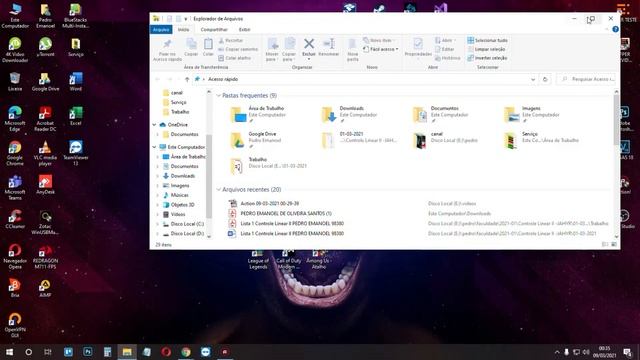This screenshot has height=360, width=640.
Task: Click the Explorer help question mark icon
Action: [x=615, y=29]
